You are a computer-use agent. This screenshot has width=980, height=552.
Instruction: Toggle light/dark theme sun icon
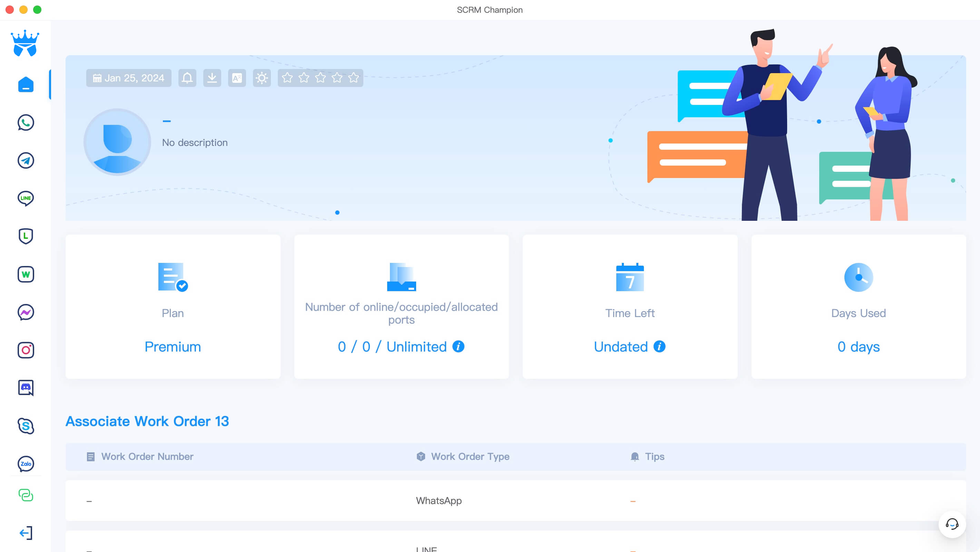click(x=262, y=78)
